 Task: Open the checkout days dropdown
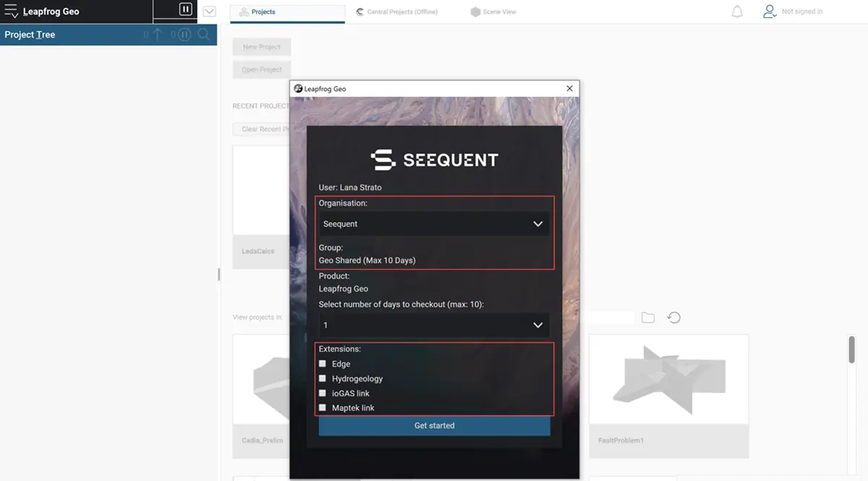pyautogui.click(x=434, y=325)
